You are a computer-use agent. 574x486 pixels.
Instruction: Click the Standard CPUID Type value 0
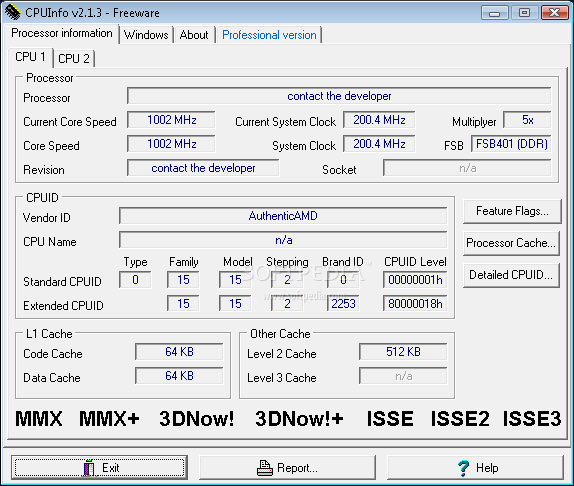tap(135, 280)
